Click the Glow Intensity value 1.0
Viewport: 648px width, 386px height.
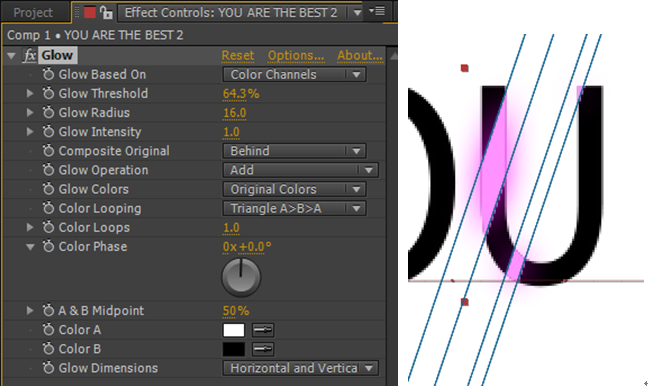point(231,132)
